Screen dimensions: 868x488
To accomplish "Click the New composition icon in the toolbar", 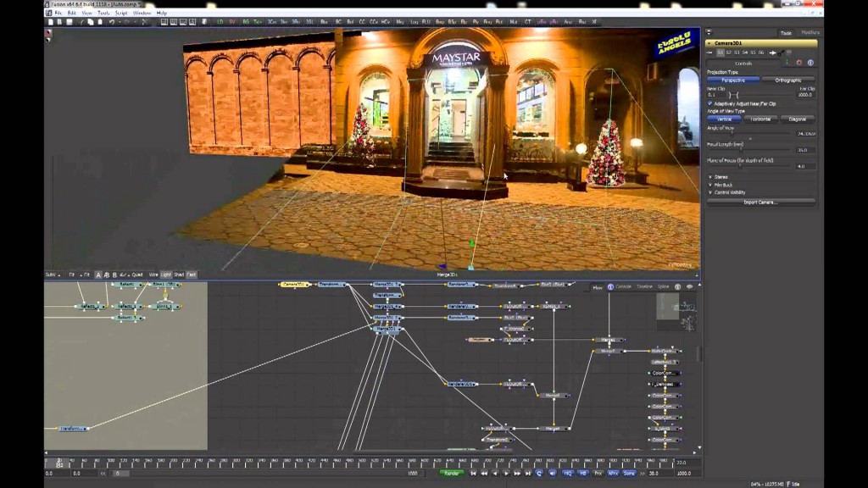I will click(50, 22).
